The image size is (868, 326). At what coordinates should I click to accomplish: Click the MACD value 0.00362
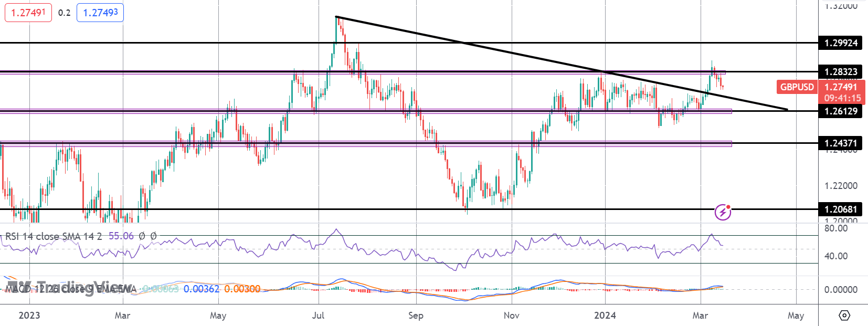tap(202, 289)
